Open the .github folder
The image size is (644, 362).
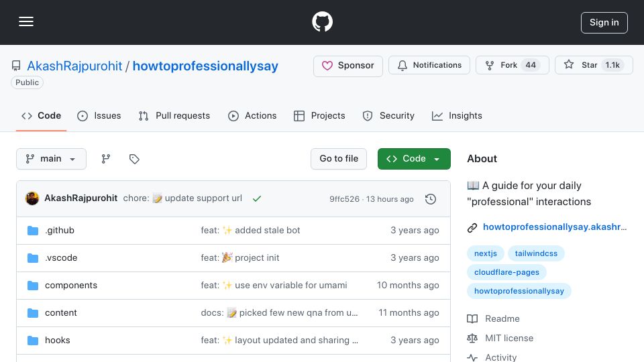[x=60, y=230]
